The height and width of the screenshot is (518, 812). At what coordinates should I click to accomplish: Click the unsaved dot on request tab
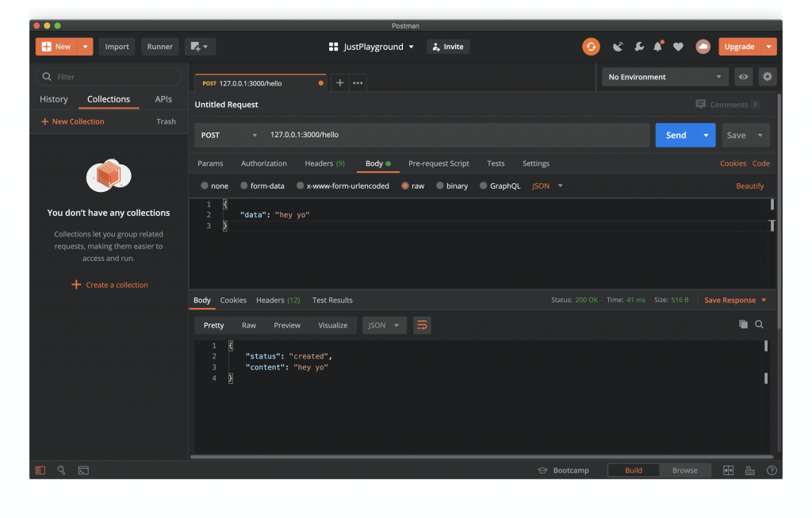pos(321,82)
